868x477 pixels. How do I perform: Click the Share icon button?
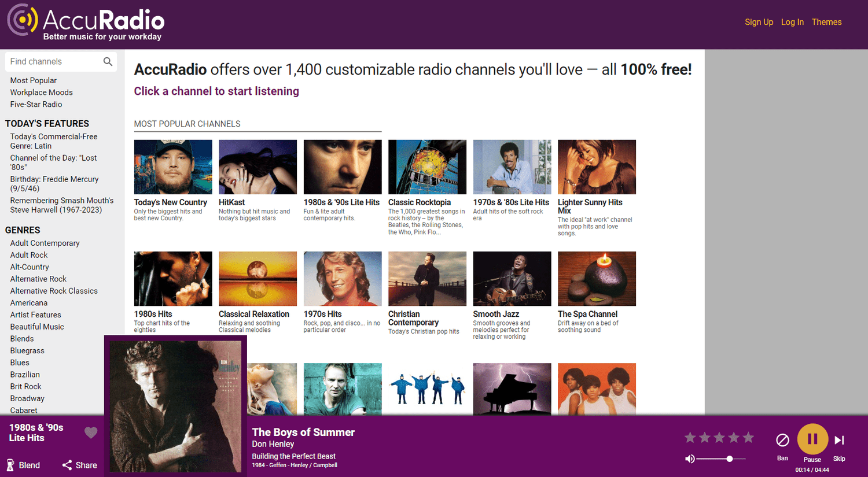79,465
